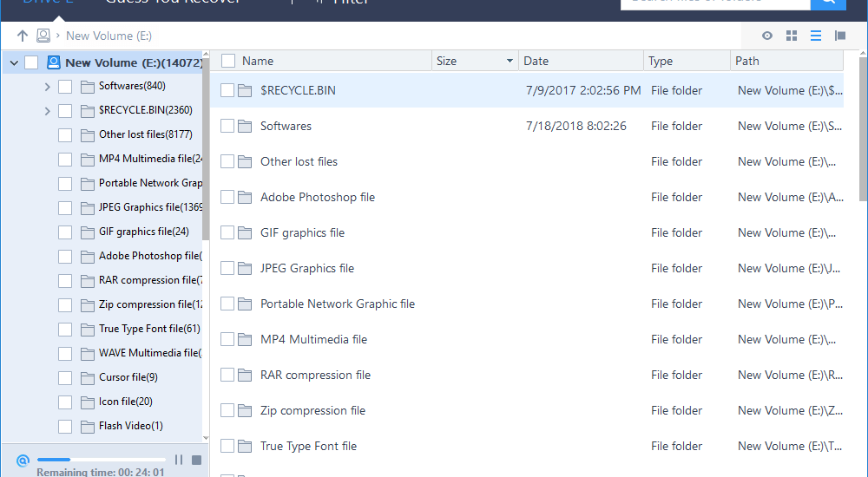868x477 pixels.
Task: Click Cursor file folder icon in tree
Action: click(x=88, y=378)
